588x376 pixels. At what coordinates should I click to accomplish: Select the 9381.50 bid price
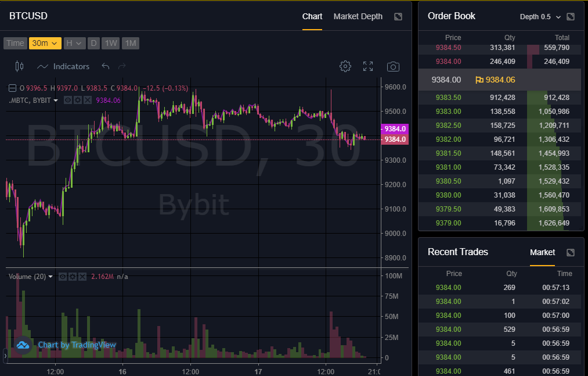click(x=448, y=153)
